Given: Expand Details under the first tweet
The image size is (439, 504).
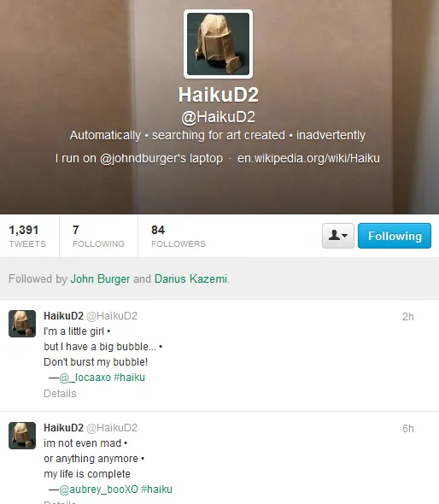Looking at the screenshot, I should tap(60, 394).
